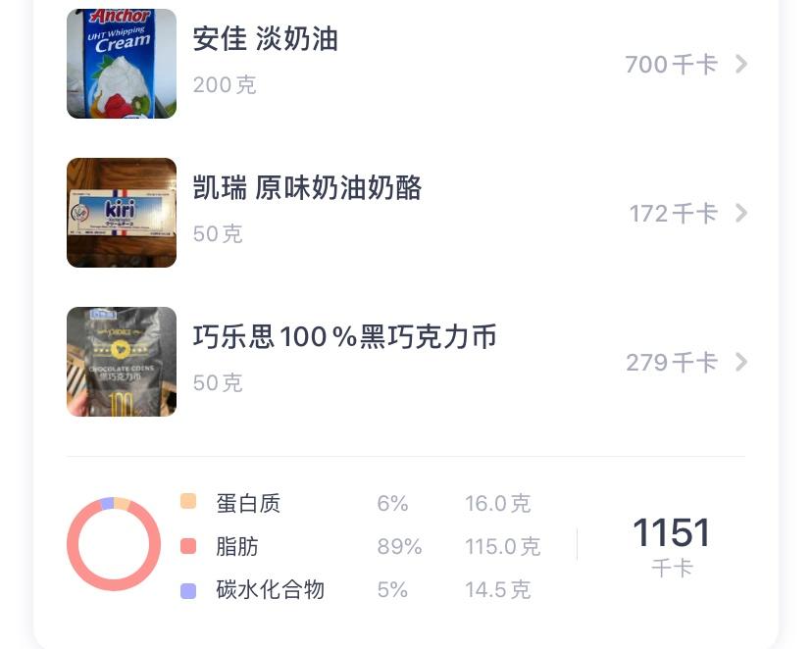Viewport: 812px width, 649px height.
Task: Select the 50克 weight under Kiri
Action: (x=217, y=234)
